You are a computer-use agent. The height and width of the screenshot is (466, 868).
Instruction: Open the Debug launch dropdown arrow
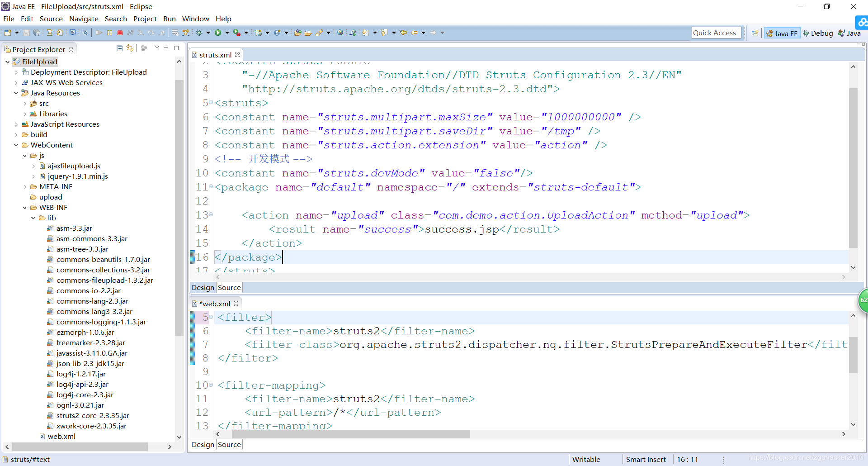[x=208, y=33]
